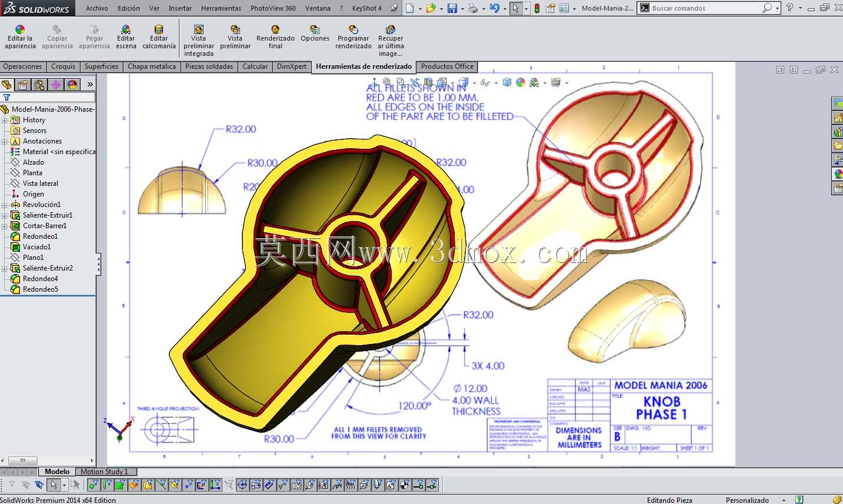Click the Personalizado status bar units
The width and height of the screenshot is (843, 504).
[x=747, y=500]
